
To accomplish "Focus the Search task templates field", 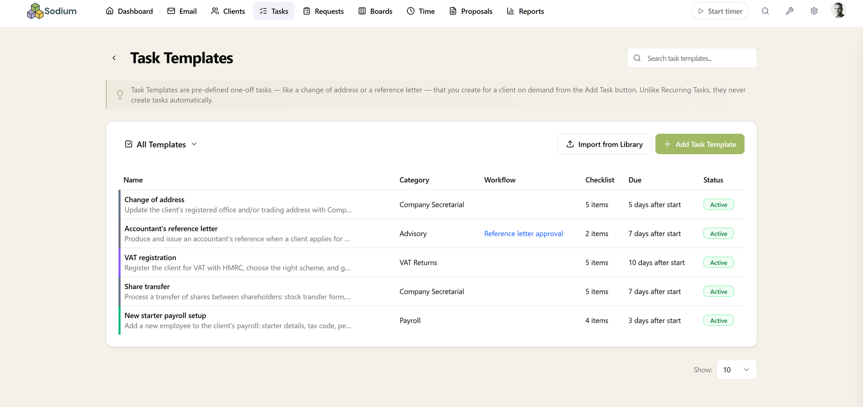I will pos(692,58).
